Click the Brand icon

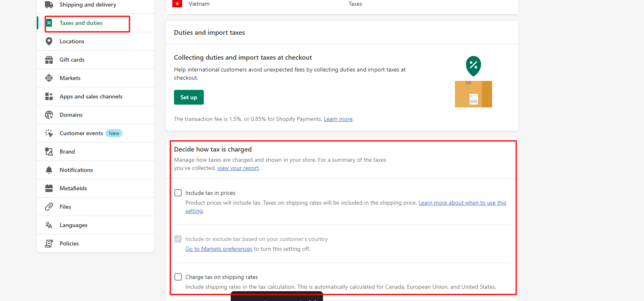(49, 152)
